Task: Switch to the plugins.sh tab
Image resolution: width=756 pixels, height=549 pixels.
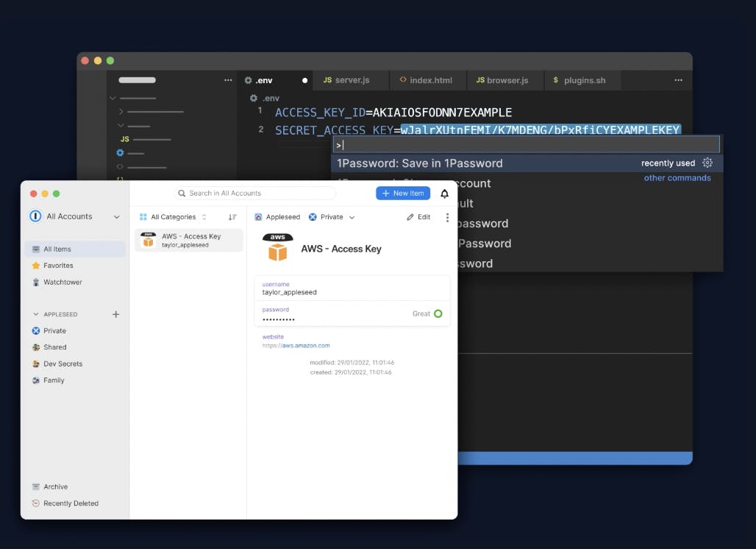Action: tap(579, 80)
